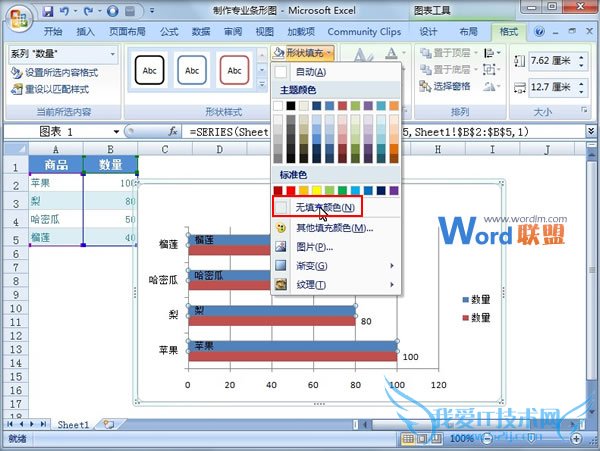This screenshot has height=451, width=600.
Task: Go to first sheet navigation arrow
Action: pyautogui.click(x=10, y=424)
